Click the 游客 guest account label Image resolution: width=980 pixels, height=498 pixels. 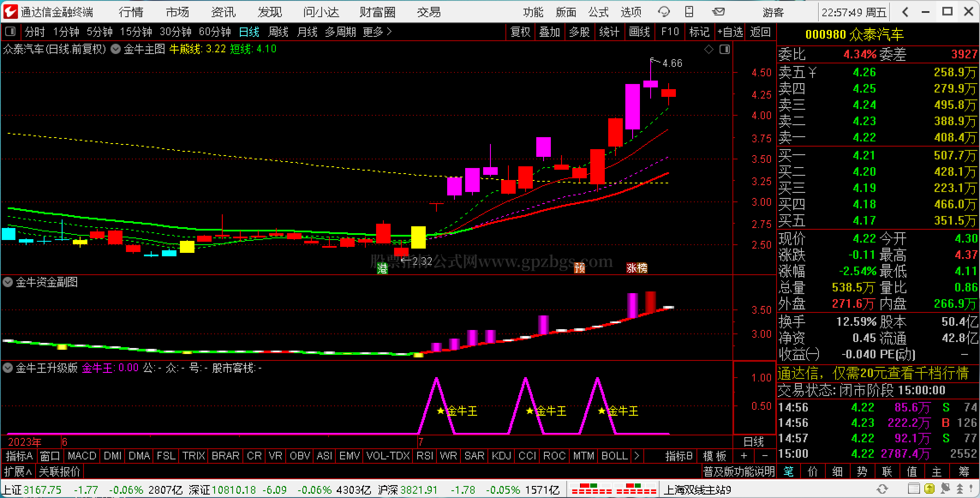(773, 12)
